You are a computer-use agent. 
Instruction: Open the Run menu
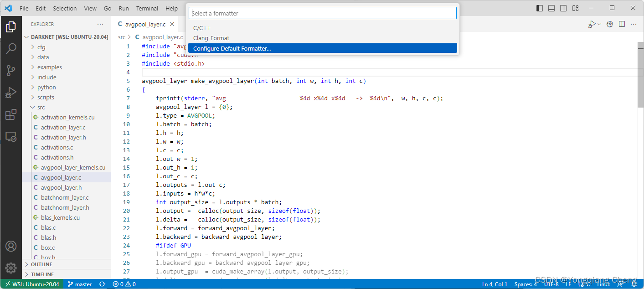tap(124, 8)
